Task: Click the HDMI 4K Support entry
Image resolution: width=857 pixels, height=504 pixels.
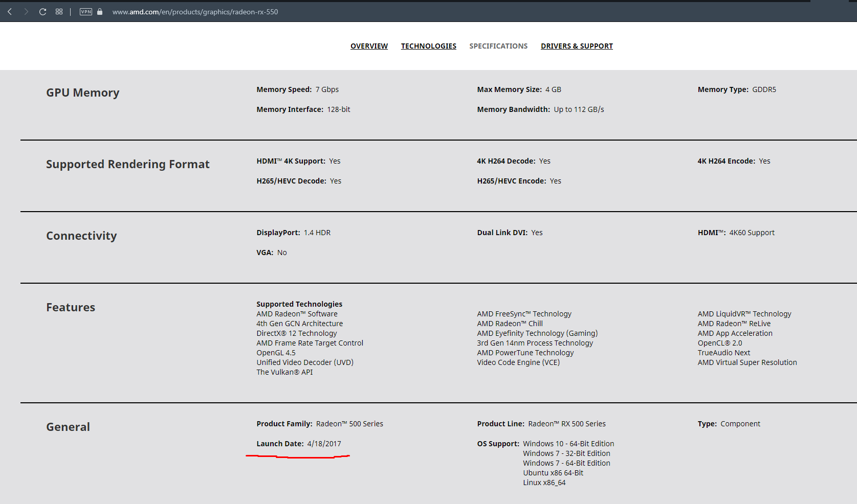Action: point(298,161)
